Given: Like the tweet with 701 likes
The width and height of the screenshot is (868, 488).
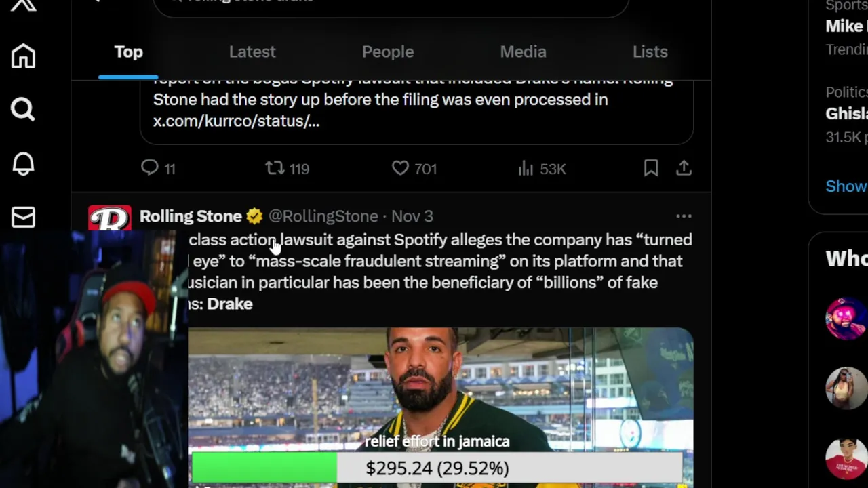Looking at the screenshot, I should point(401,168).
